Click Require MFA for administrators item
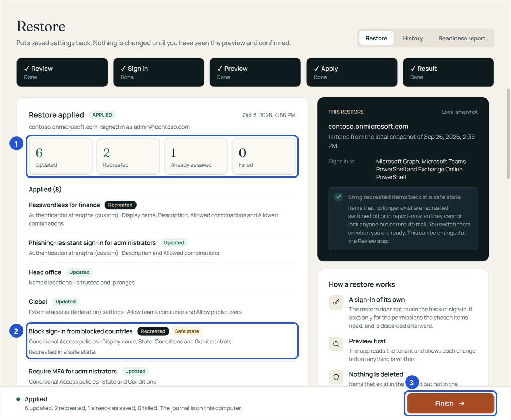Image resolution: width=511 pixels, height=420 pixels. [x=73, y=372]
